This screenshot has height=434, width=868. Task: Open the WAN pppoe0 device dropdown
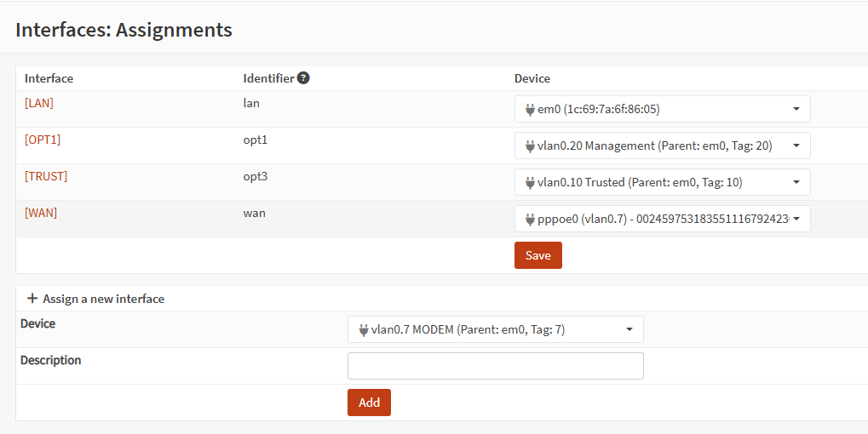(662, 219)
